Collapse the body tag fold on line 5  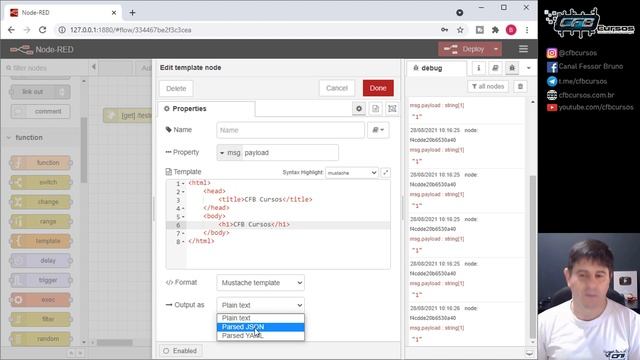pyautogui.click(x=183, y=217)
